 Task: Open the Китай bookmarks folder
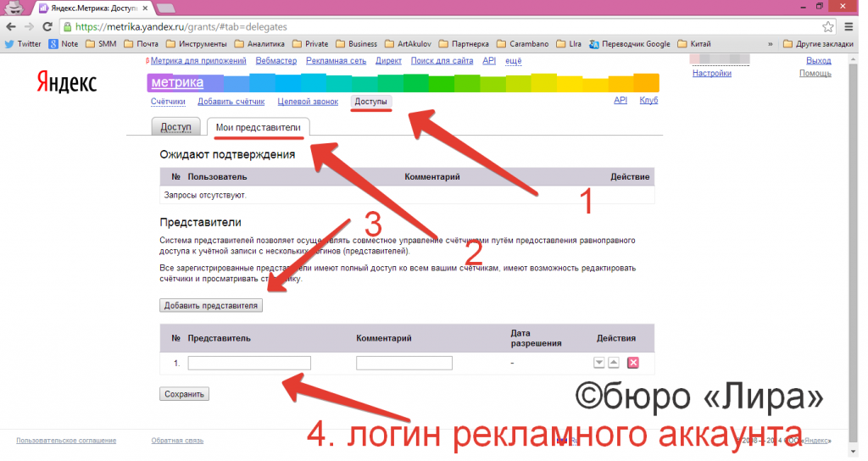694,44
